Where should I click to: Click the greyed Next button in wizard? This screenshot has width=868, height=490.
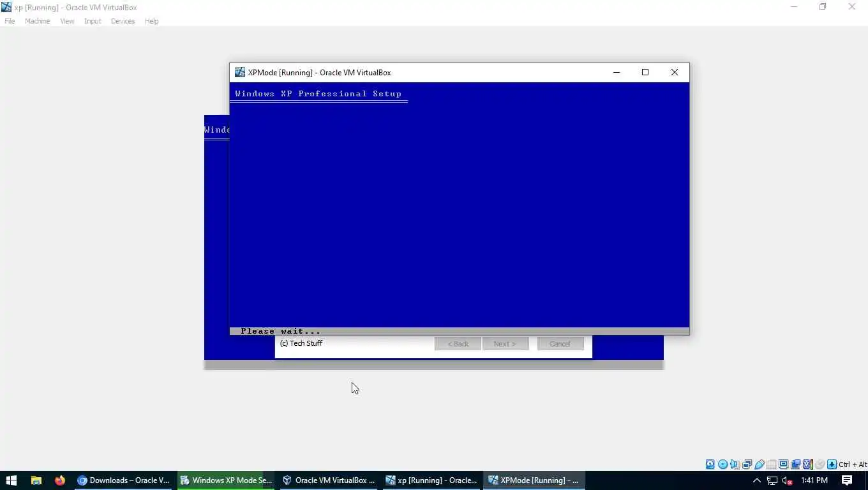(x=505, y=344)
